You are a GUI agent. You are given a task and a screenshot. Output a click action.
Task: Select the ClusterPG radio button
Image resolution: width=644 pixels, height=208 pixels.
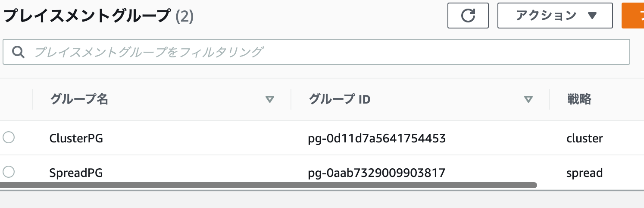tap(9, 138)
